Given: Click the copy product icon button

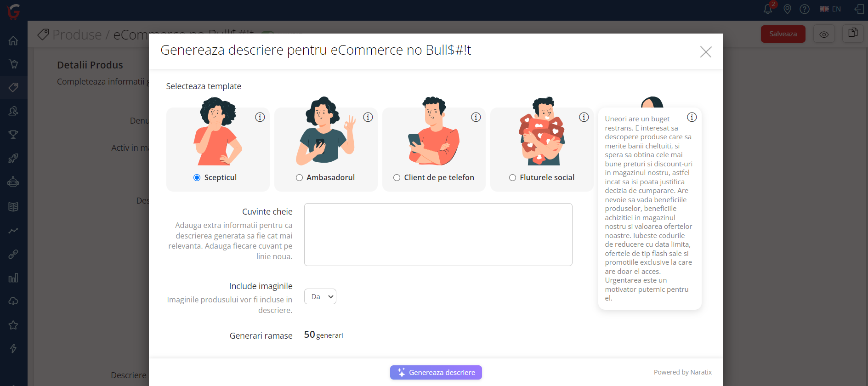Looking at the screenshot, I should [853, 34].
